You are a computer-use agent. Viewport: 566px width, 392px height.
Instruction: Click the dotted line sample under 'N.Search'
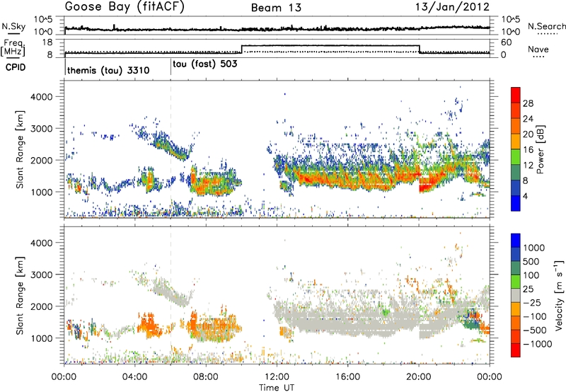pos(548,34)
